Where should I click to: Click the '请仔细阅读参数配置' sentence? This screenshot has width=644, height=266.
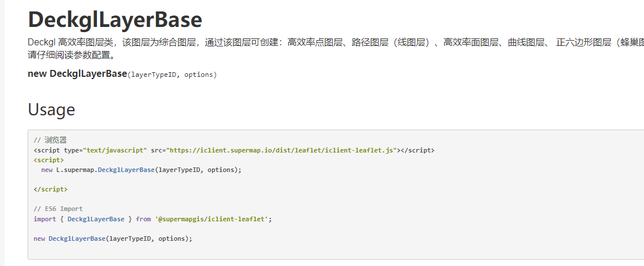tap(72, 56)
